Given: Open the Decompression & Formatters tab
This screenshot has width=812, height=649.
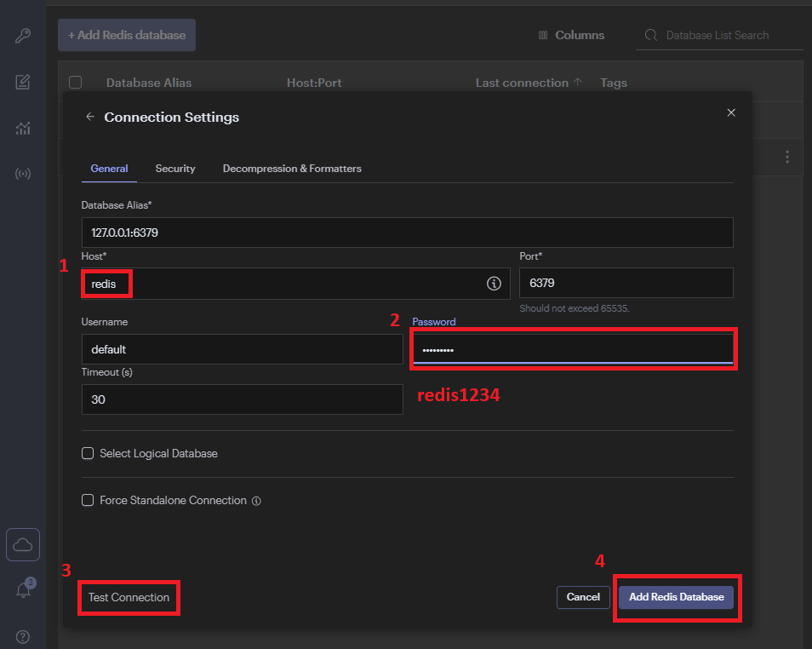Looking at the screenshot, I should (x=292, y=169).
